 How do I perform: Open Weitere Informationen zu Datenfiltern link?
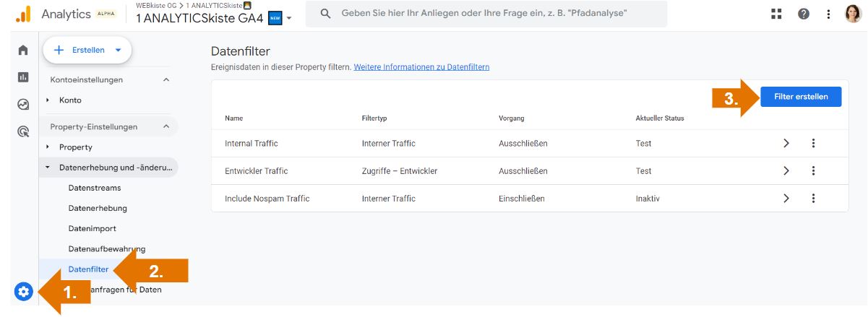[x=421, y=67]
